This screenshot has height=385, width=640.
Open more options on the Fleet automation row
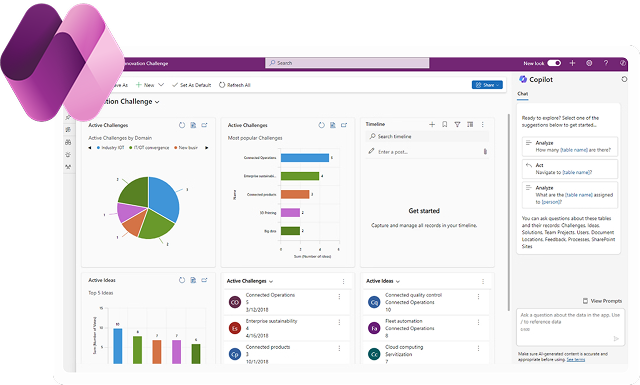478,323
